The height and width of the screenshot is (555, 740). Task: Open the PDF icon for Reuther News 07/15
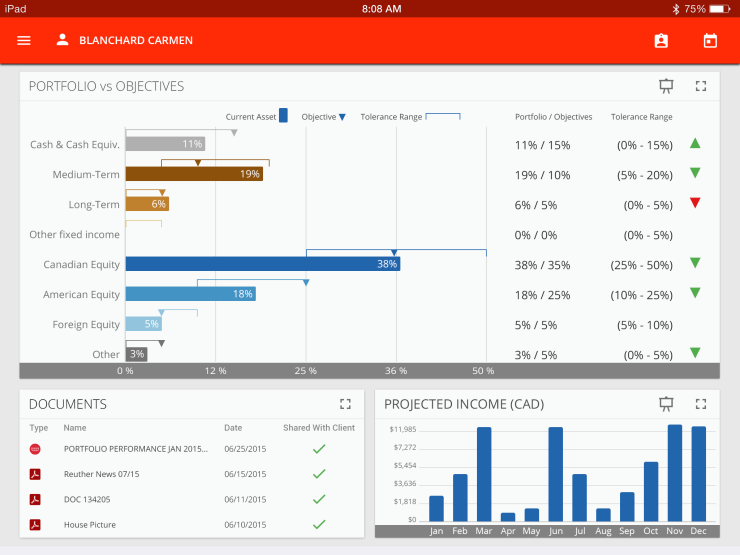(35, 474)
